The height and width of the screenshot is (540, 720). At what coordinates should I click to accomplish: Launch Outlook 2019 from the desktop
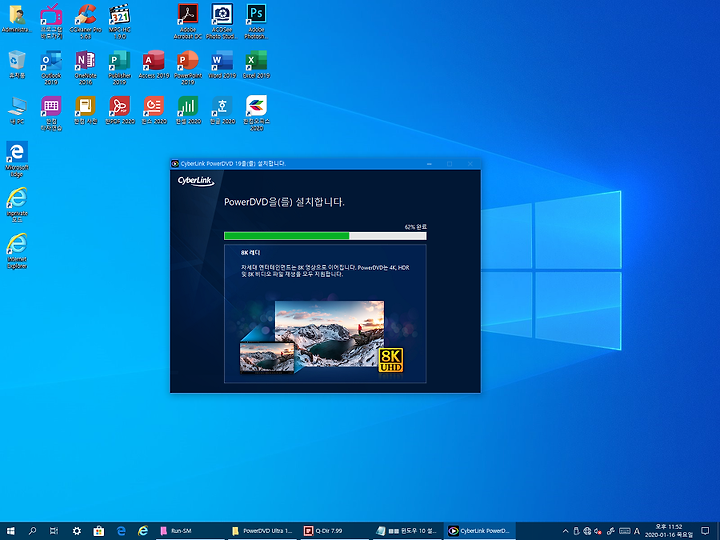(x=51, y=68)
